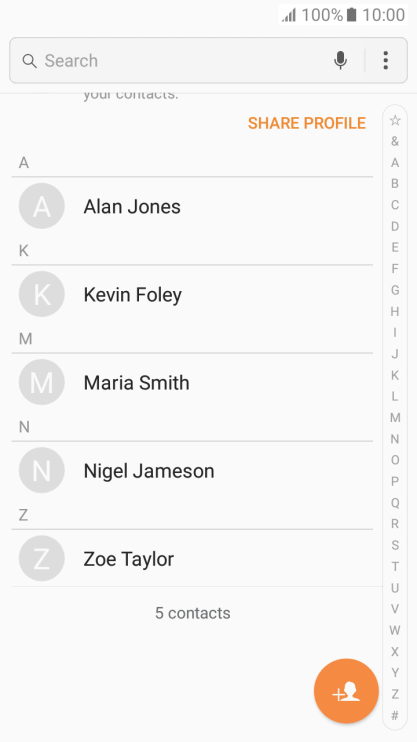This screenshot has height=742, width=417.
Task: Tap the battery status icon
Action: click(351, 15)
